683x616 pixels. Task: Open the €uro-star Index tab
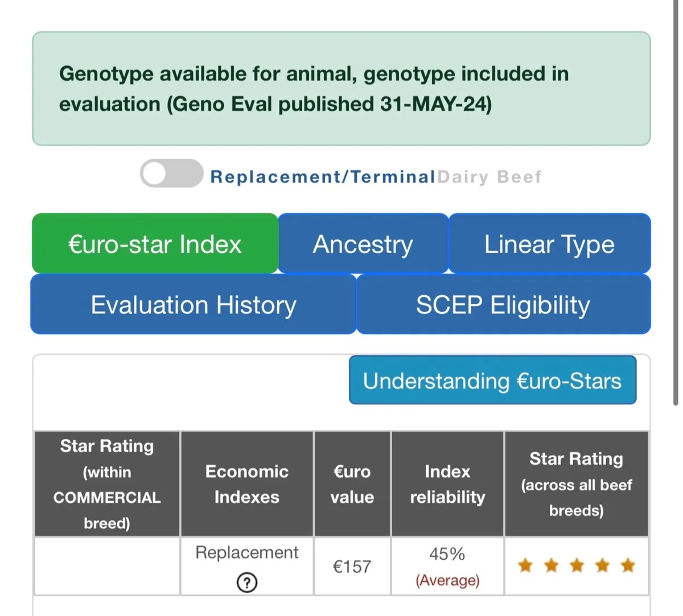[155, 244]
